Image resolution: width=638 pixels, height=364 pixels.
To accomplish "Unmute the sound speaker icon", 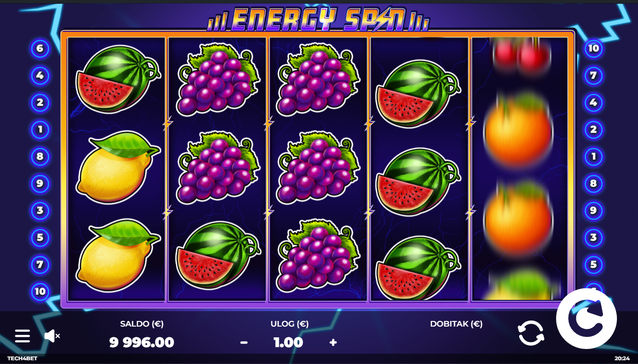I will coord(52,335).
